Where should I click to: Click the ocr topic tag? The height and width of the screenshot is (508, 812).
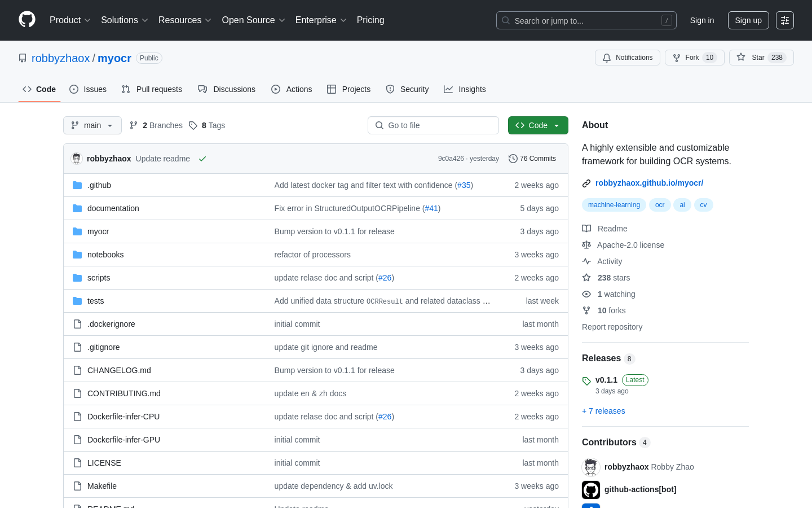660,205
